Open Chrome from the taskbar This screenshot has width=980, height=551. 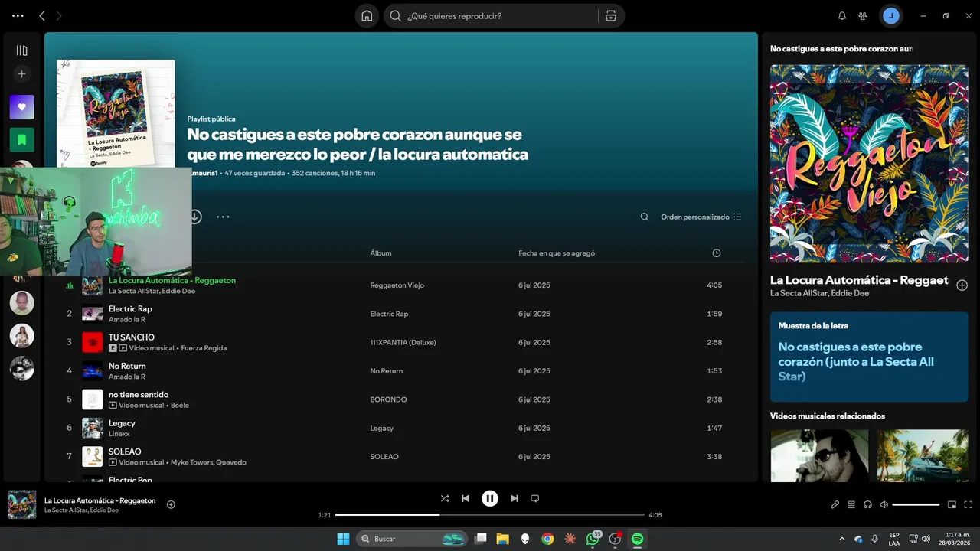point(547,539)
